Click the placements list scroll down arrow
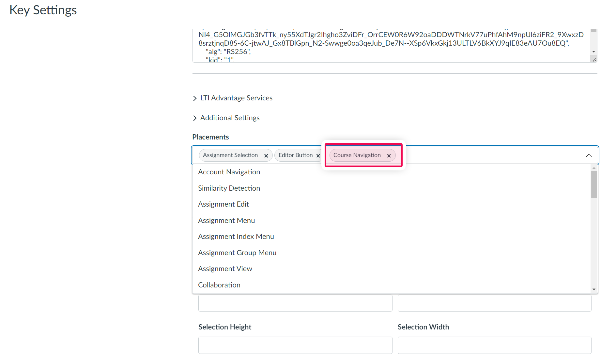 pyautogui.click(x=594, y=289)
